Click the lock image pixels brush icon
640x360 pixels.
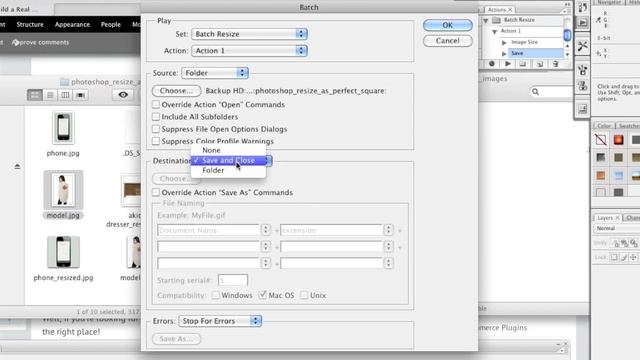[624, 257]
